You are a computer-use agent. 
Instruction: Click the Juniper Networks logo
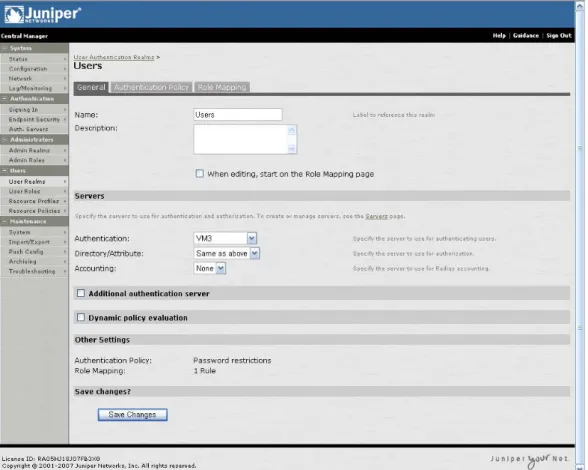(x=42, y=15)
